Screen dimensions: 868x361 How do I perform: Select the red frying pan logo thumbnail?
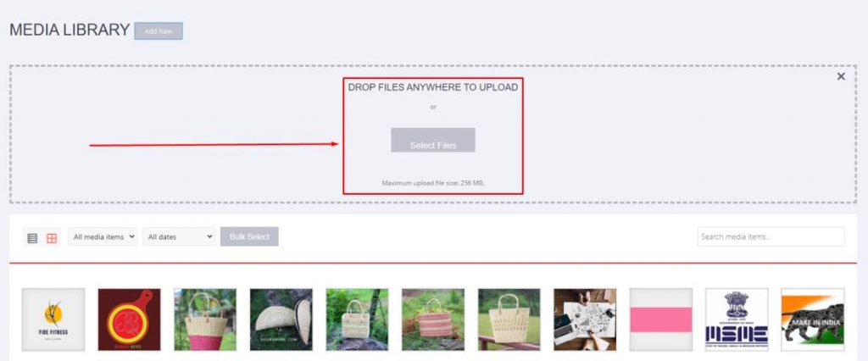(x=130, y=319)
